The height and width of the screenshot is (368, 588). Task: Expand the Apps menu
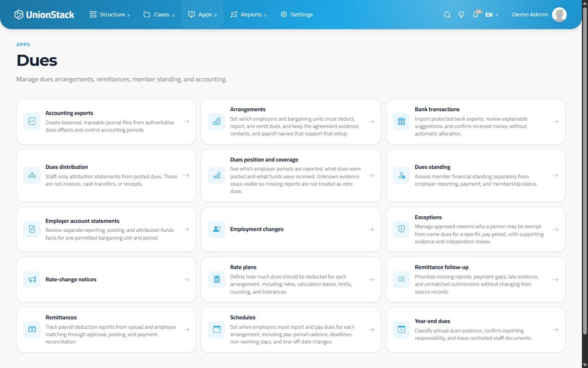202,15
